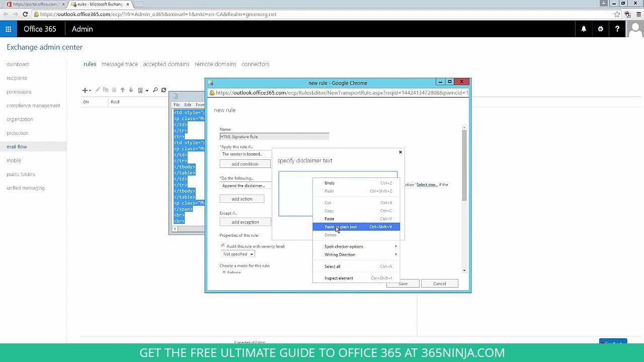Open the user profile picture
This screenshot has width=644, height=362.
tap(635, 29)
